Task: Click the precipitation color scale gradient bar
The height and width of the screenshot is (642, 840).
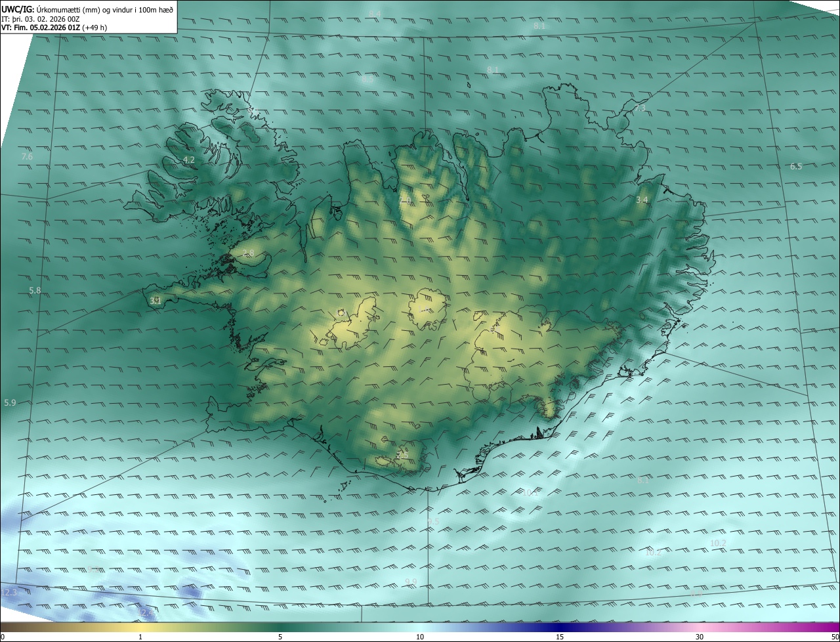Action: (420, 627)
